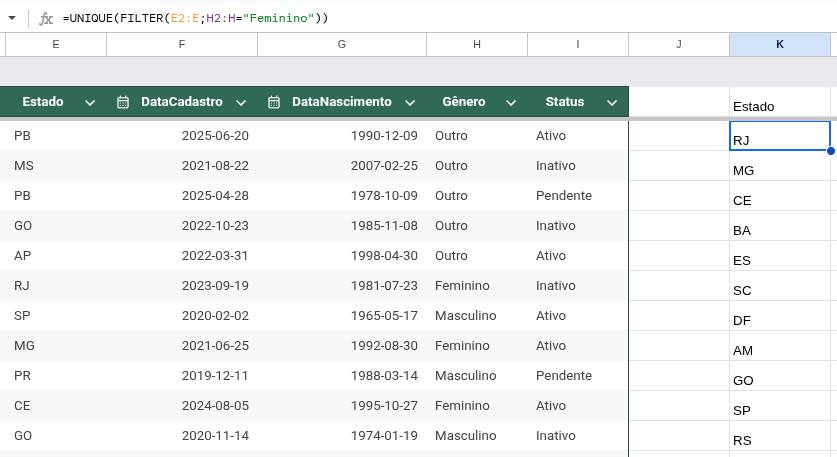Click the Status table header label
Image resolution: width=837 pixels, height=457 pixels.
pos(565,101)
